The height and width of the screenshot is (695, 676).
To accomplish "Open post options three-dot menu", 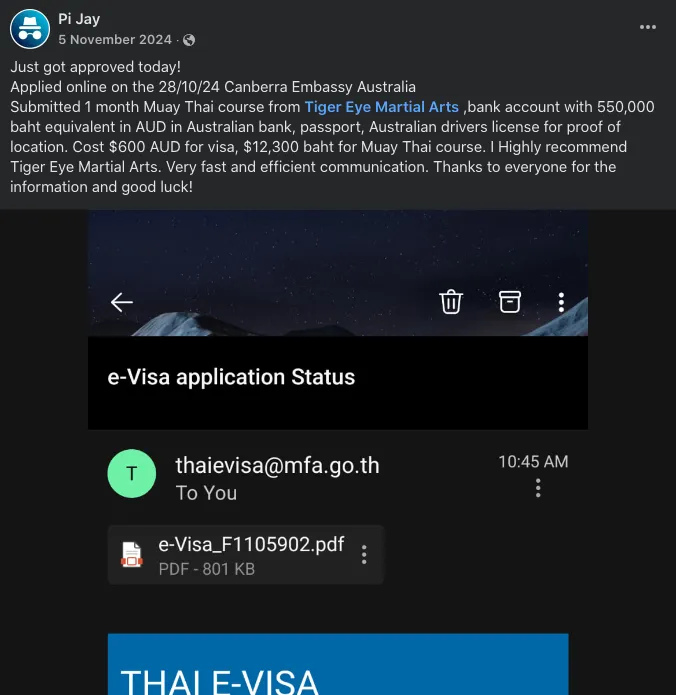I will 648,27.
